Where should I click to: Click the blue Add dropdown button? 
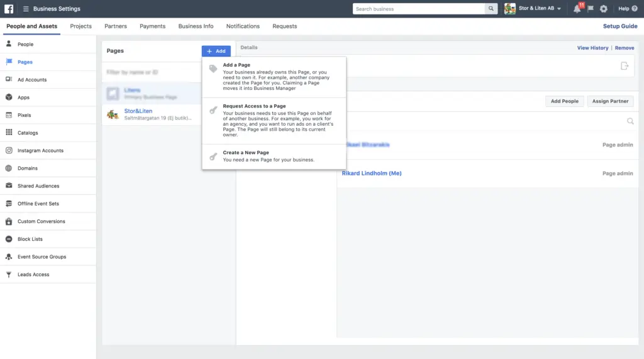(x=216, y=51)
